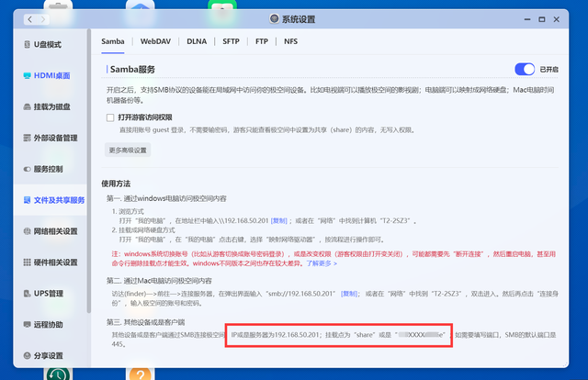Open the 了解更多 link
Screen dimensions: 588x380
click(x=322, y=263)
